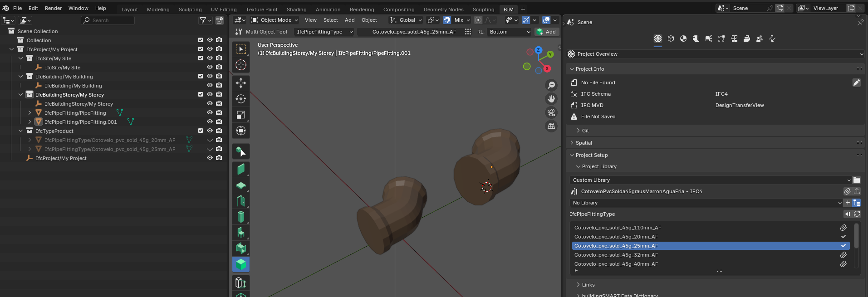Screen dimensions: 868x297
Task: Open the people collaboration properties tab icon
Action: (x=760, y=39)
